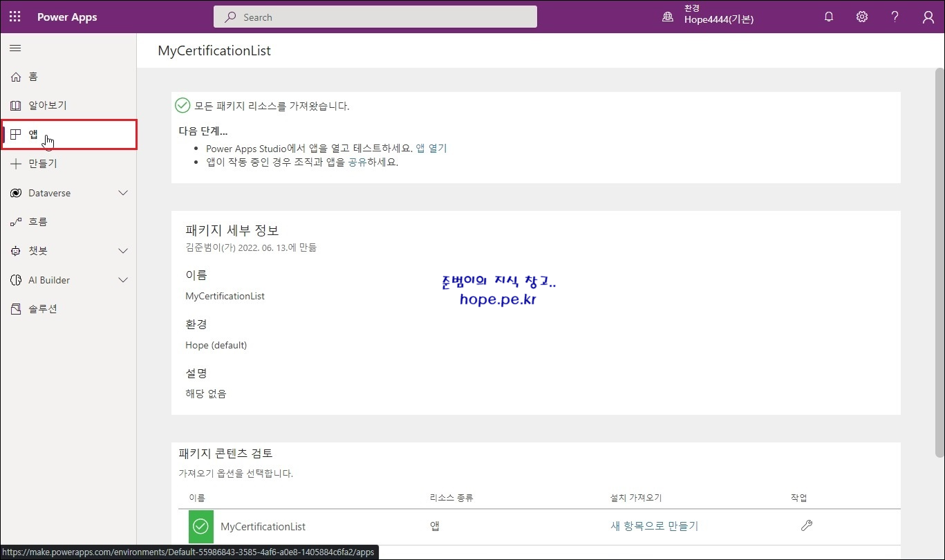This screenshot has width=945, height=560.
Task: Open the app launcher waffle icon
Action: [15, 17]
